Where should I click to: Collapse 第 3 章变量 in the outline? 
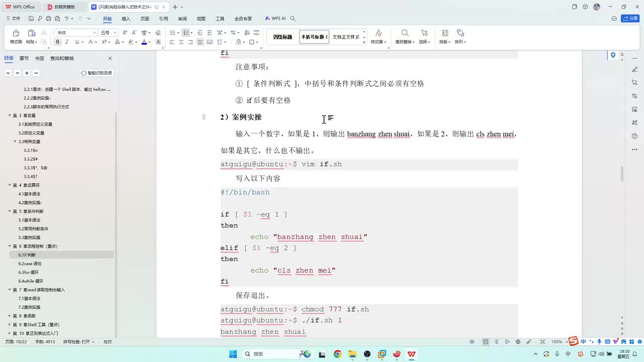coord(10,116)
